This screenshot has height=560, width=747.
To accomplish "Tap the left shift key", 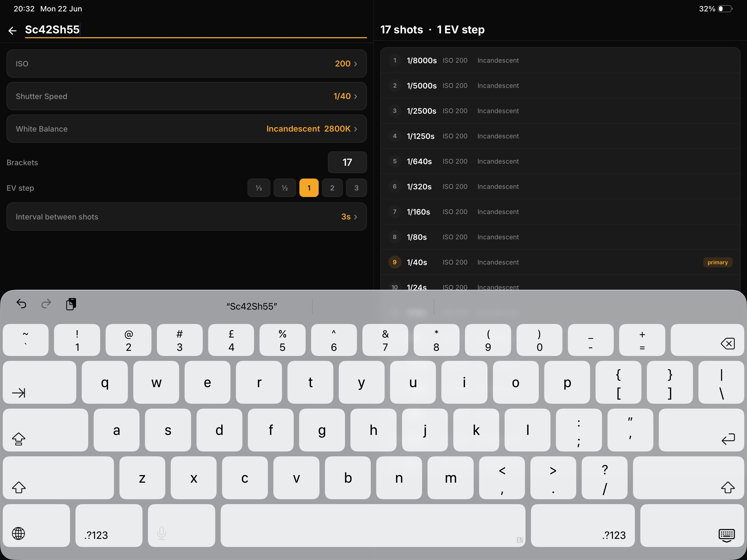I will click(58, 478).
